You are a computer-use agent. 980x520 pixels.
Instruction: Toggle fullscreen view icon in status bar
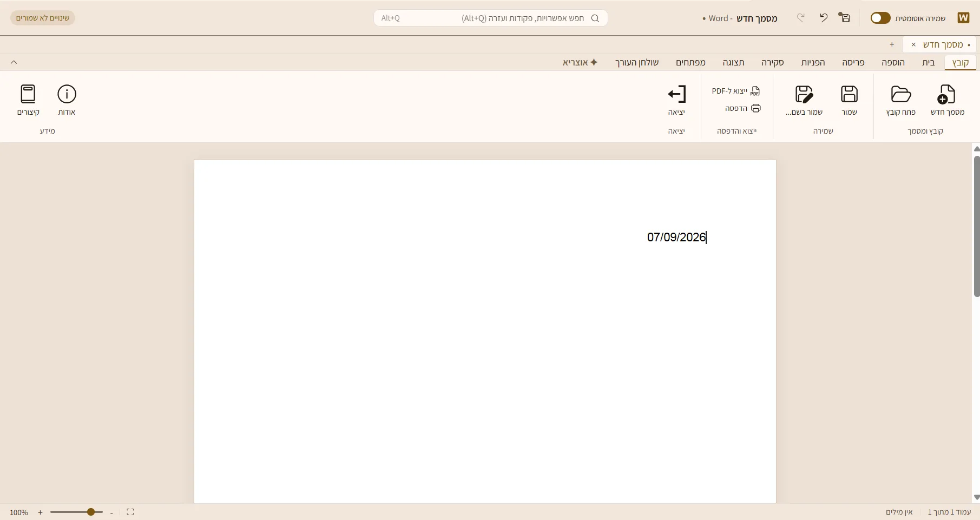[130, 512]
